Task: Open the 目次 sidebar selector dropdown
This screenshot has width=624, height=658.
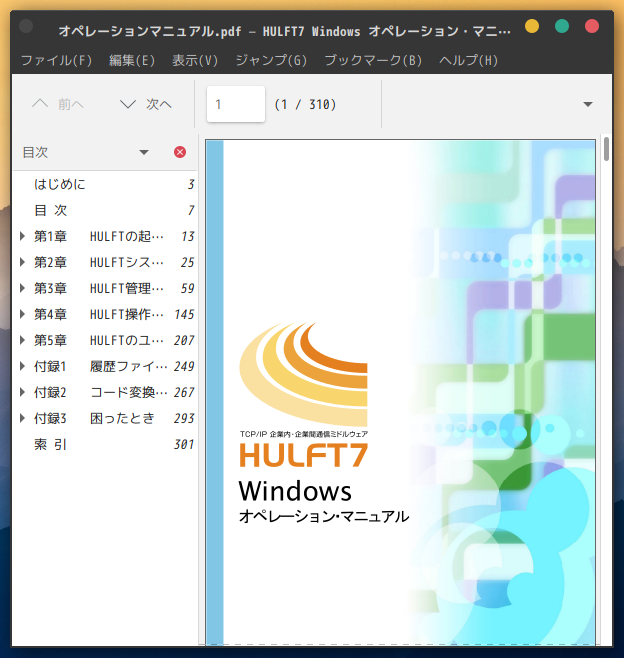Action: (x=144, y=152)
